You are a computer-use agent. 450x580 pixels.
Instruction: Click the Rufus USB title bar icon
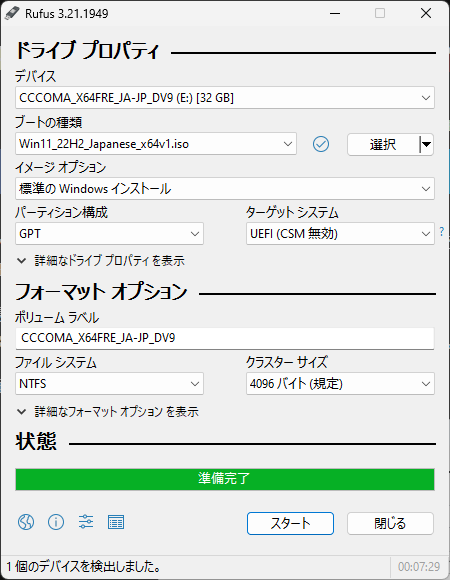point(12,14)
